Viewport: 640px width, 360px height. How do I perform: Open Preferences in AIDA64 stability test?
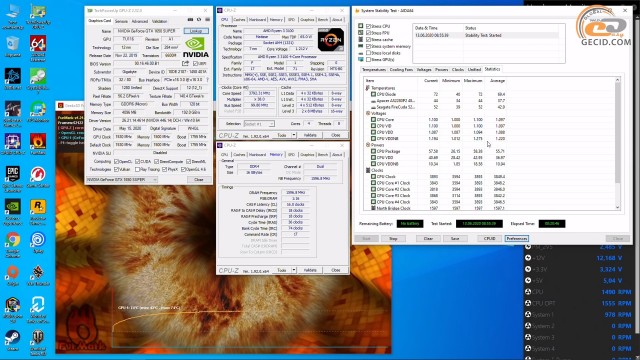point(517,238)
